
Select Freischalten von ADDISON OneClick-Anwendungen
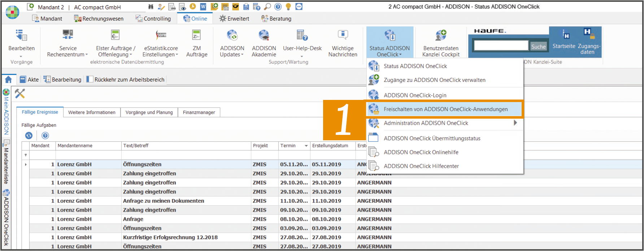445,109
